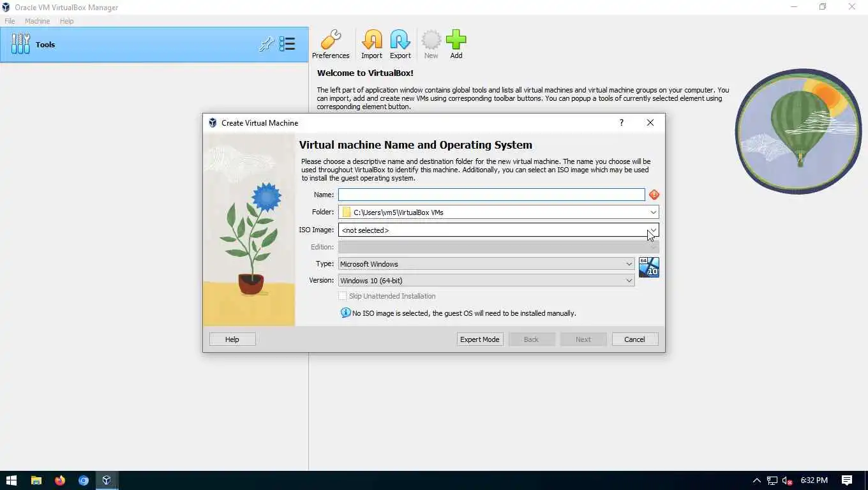Click the balloon illustration in welcome pane
This screenshot has height=490, width=868.
click(798, 131)
